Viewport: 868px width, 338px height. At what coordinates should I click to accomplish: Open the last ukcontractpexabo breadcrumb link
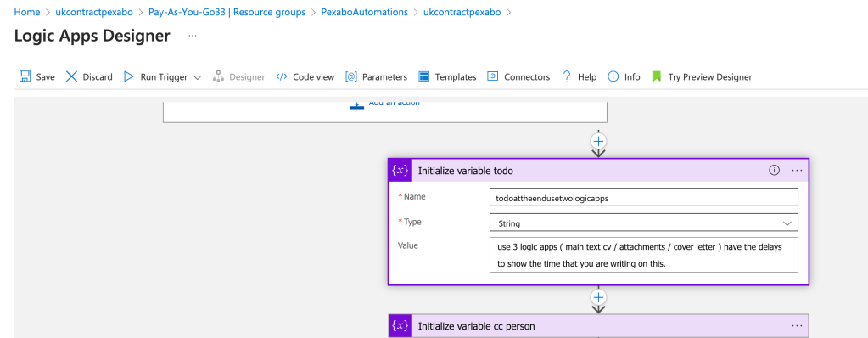462,12
